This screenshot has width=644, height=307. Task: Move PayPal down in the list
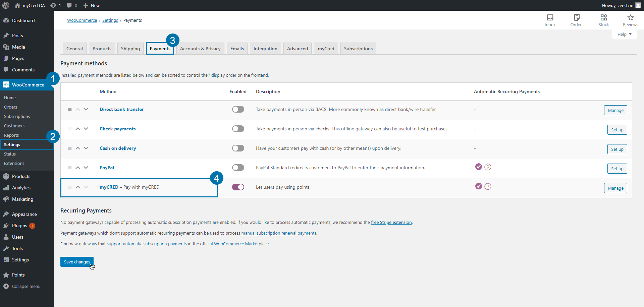pyautogui.click(x=86, y=168)
